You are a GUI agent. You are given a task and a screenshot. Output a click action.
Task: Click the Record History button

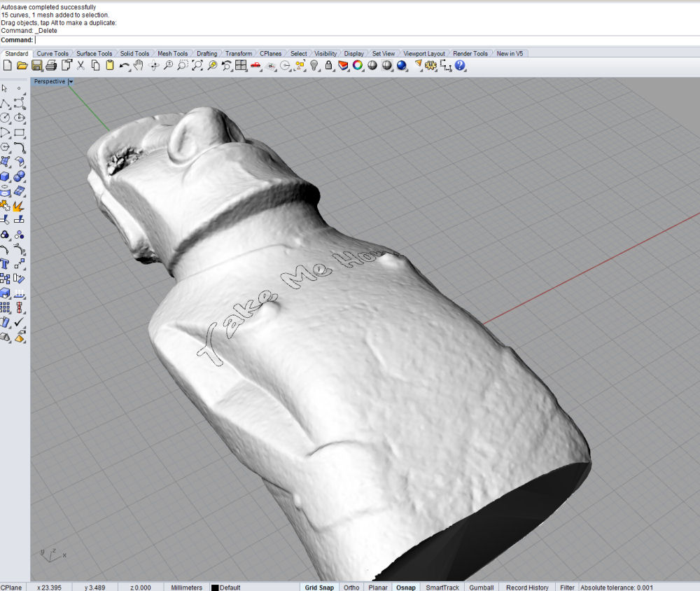tap(527, 587)
